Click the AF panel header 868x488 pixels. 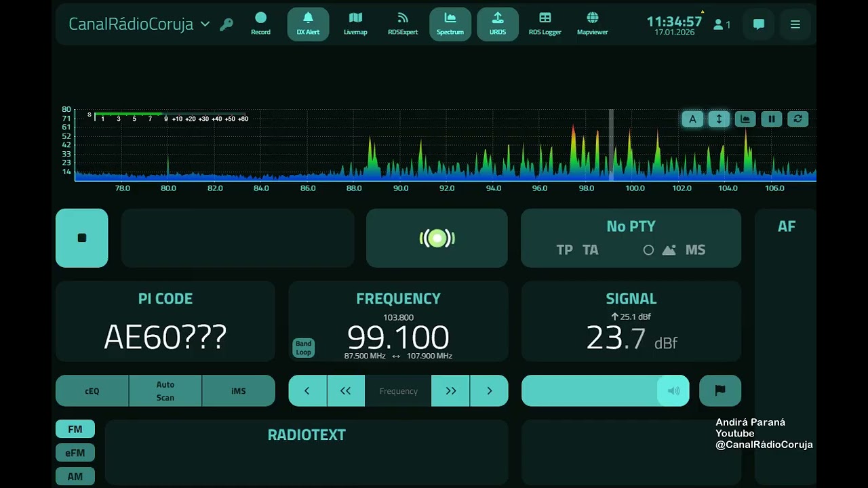coord(787,226)
